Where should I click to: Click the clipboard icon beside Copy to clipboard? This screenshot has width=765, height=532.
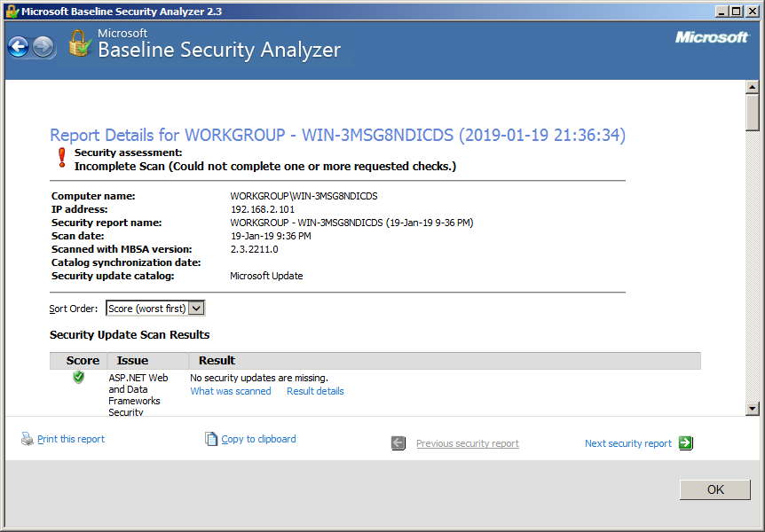(210, 439)
